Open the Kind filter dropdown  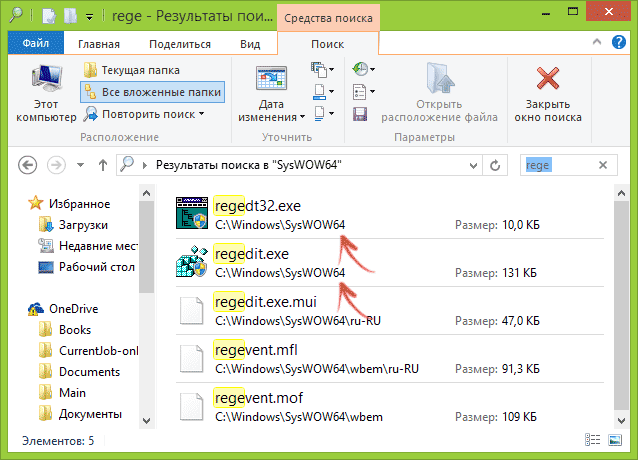[x=323, y=70]
